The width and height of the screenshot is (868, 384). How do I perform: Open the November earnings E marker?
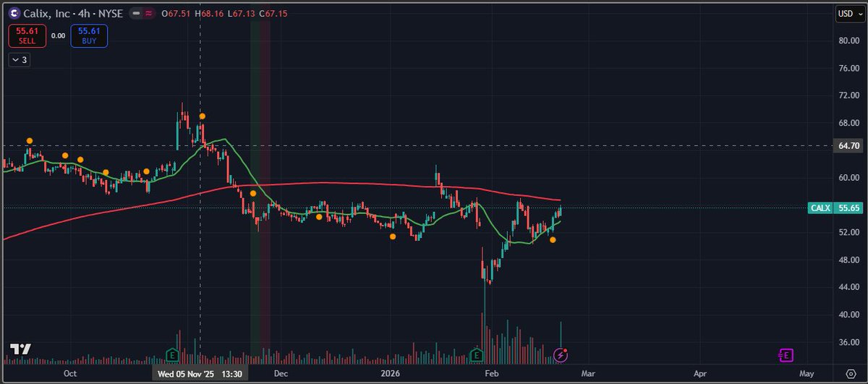(x=172, y=354)
